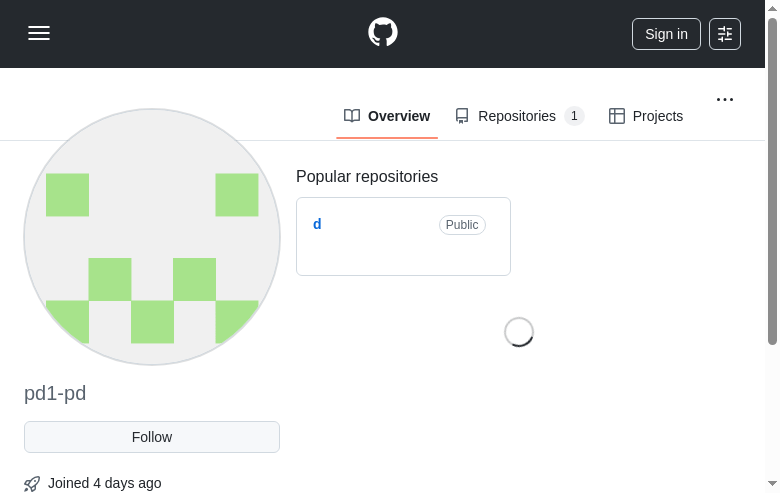Open the appearance settings sliders icon
The height and width of the screenshot is (493, 780).
coord(725,34)
